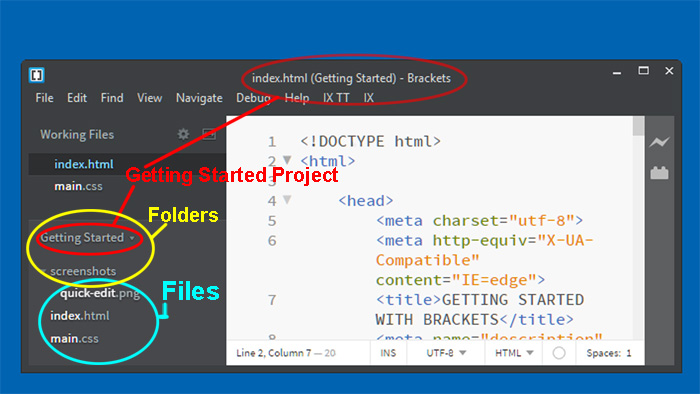700x394 pixels.
Task: Toggle INS insert mode in status bar
Action: (x=388, y=353)
